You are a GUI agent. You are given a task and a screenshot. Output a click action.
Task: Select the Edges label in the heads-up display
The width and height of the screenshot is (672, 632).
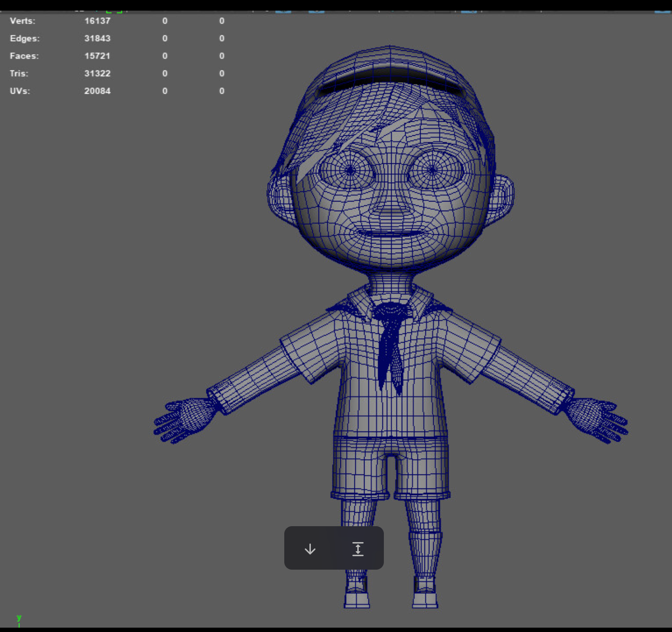pyautogui.click(x=25, y=39)
